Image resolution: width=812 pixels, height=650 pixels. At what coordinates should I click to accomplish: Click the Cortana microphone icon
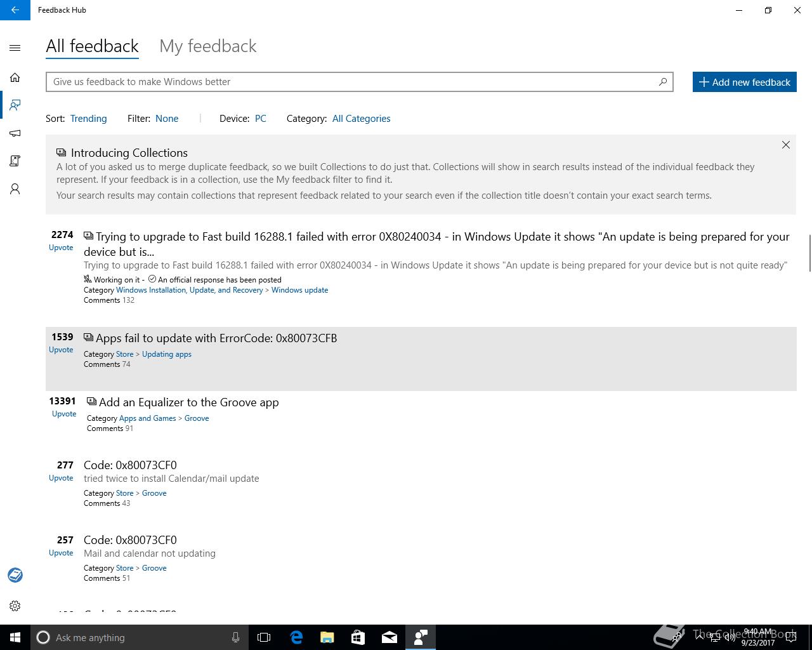tap(235, 637)
